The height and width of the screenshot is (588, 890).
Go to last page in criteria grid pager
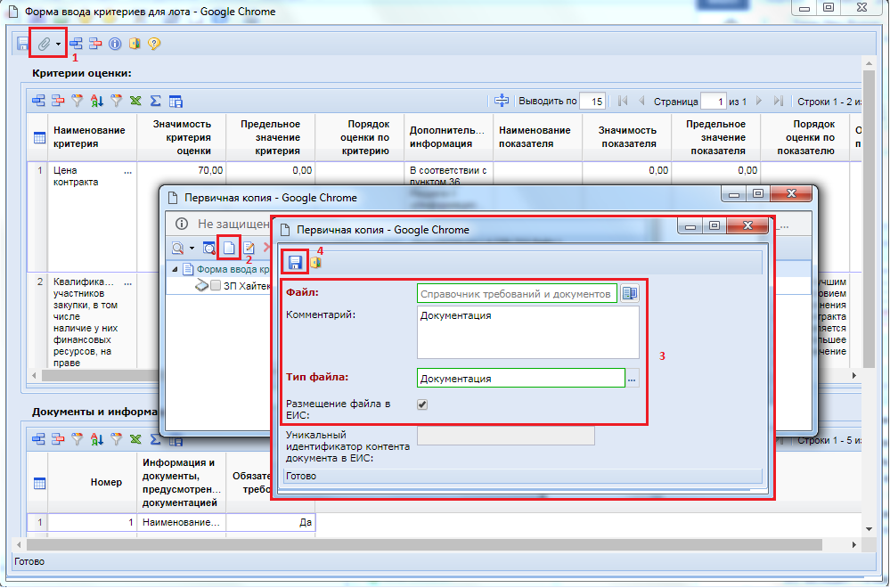pos(778,101)
